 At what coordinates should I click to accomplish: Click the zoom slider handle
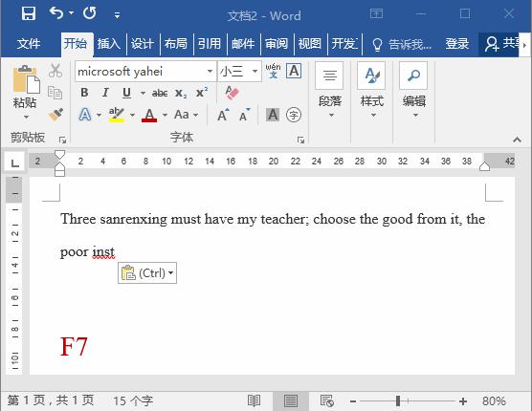pos(398,401)
